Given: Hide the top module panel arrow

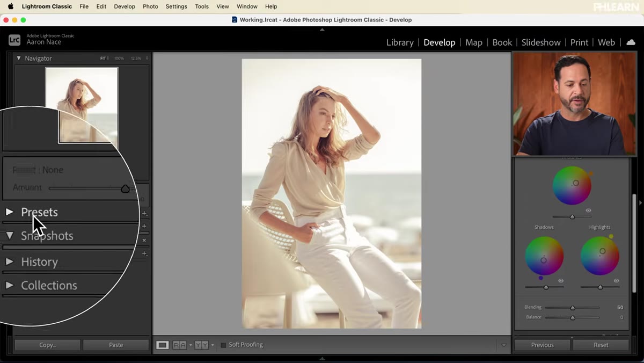Looking at the screenshot, I should (x=322, y=30).
